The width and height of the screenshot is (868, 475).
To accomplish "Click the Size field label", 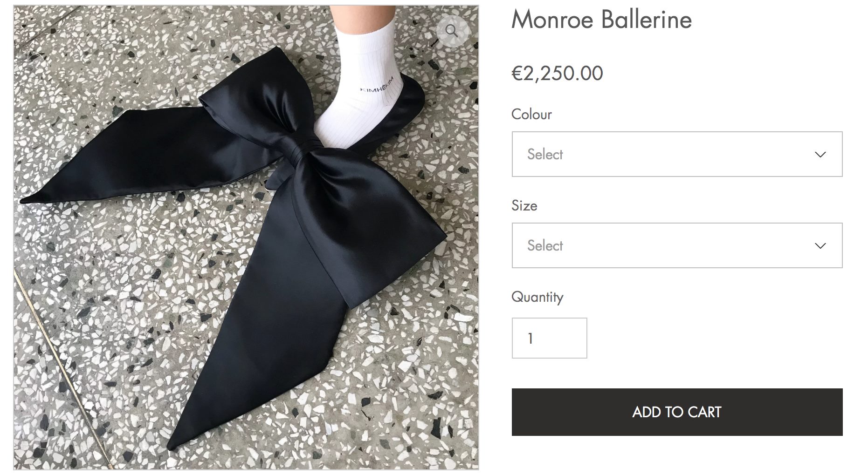I will click(x=524, y=206).
